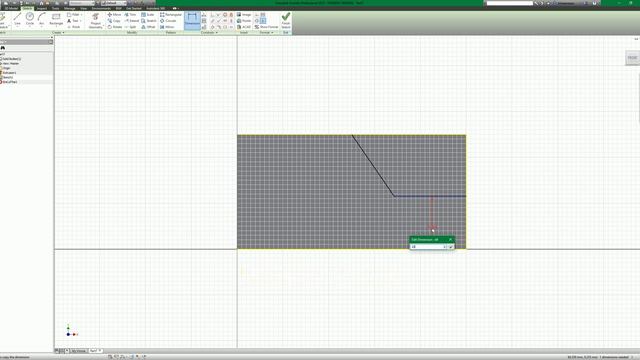Select Solid Bodies(1) in browser tree
Screen dimensions: 640x360
click(11, 59)
